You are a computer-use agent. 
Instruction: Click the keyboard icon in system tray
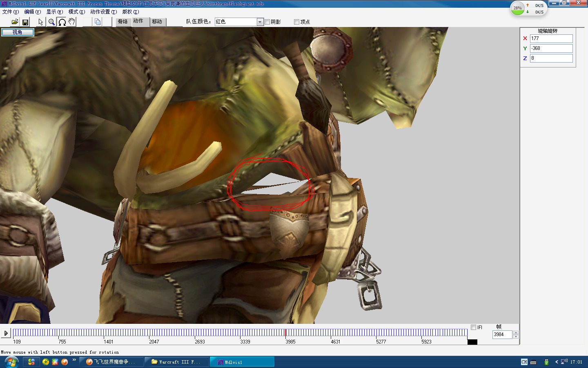(533, 362)
